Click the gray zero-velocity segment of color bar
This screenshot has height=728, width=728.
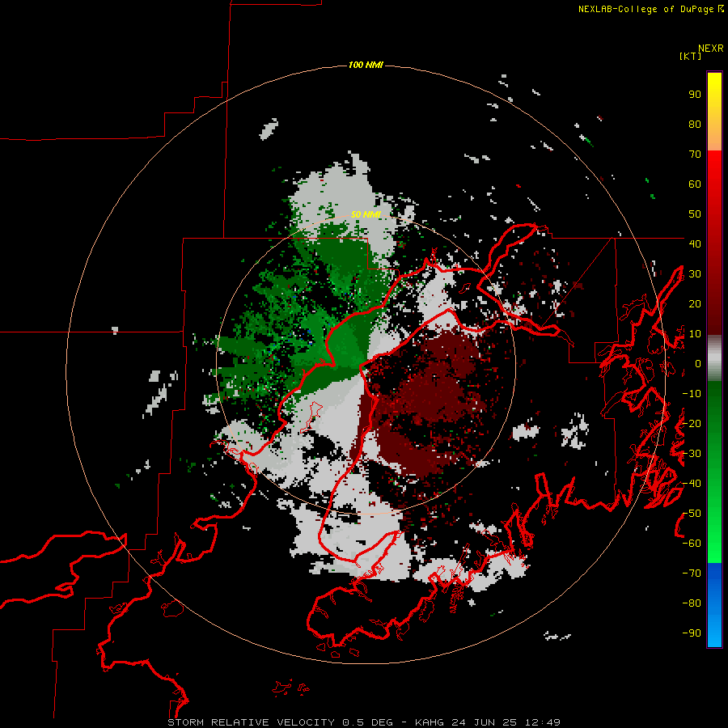tap(714, 358)
